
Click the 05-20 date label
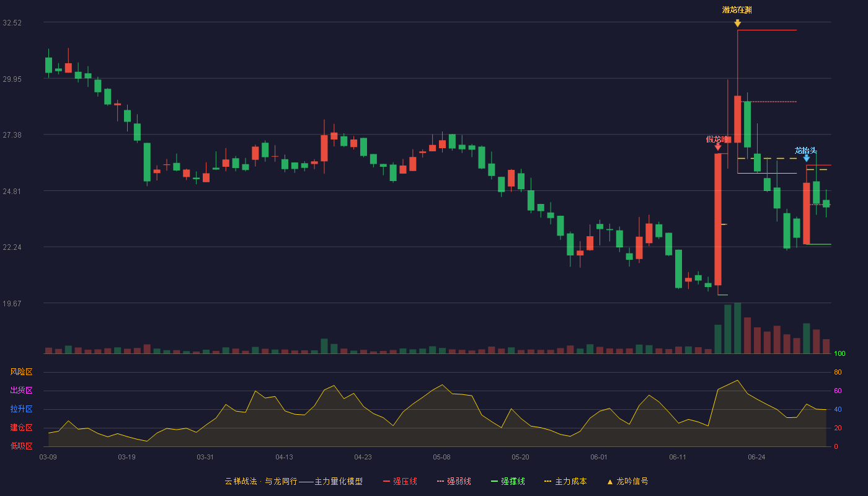[520, 457]
